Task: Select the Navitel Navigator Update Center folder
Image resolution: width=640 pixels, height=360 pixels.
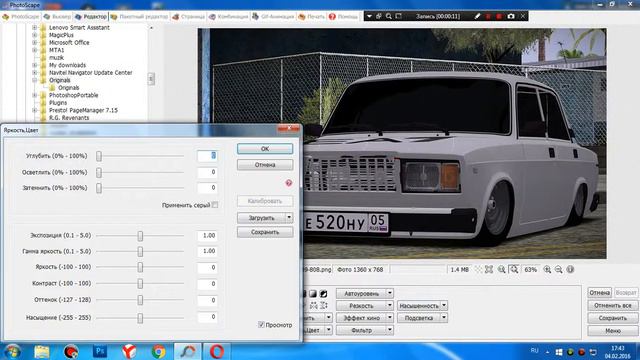Action: tap(91, 73)
